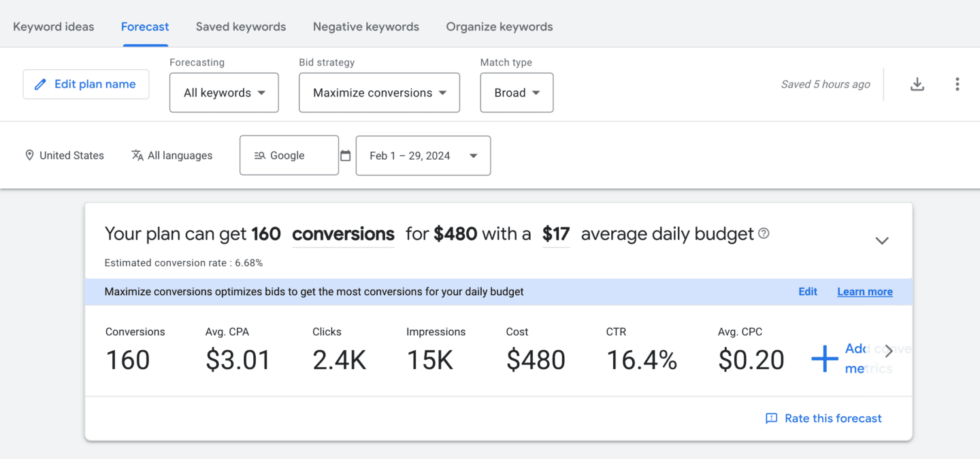The height and width of the screenshot is (459, 980).
Task: Open the Maximize conversions bid strategy dropdown
Action: tap(379, 92)
